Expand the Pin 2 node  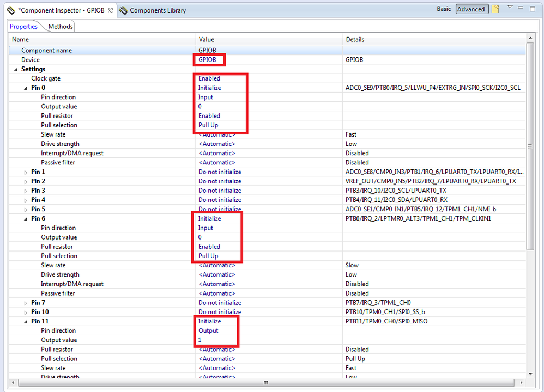pyautogui.click(x=25, y=182)
